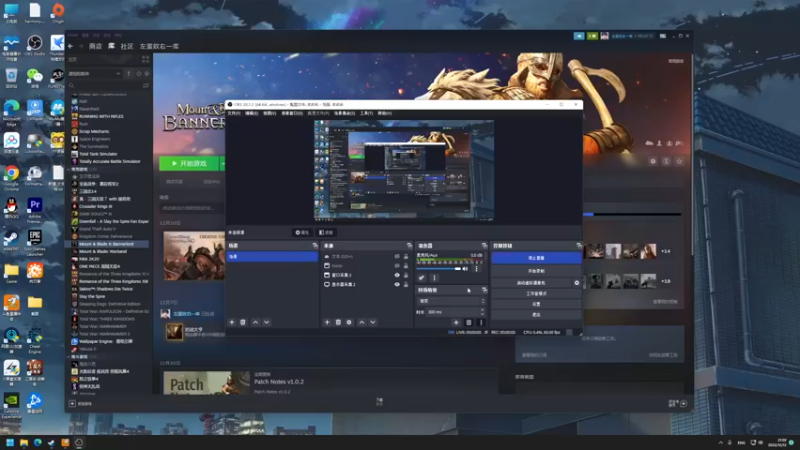Screen dimensions: 800x450
Task: Collapse the lower category near the Steam sidebar bottom
Action: point(70,357)
